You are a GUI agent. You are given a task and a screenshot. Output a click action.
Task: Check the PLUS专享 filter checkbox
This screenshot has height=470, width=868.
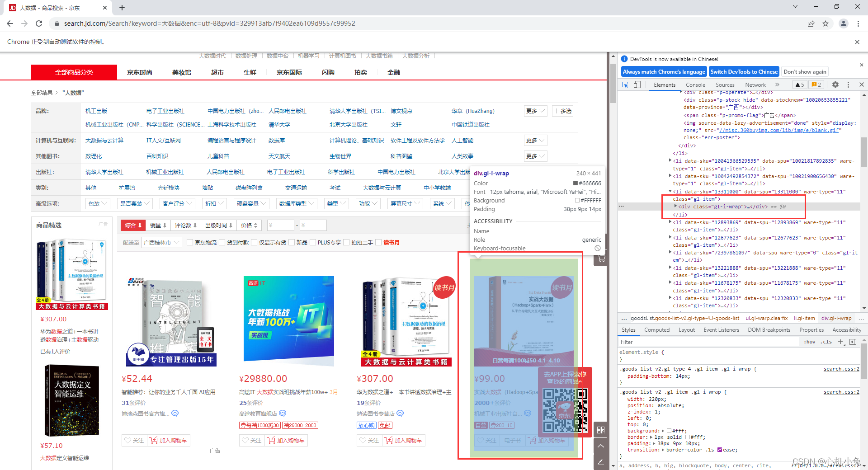[313, 242]
